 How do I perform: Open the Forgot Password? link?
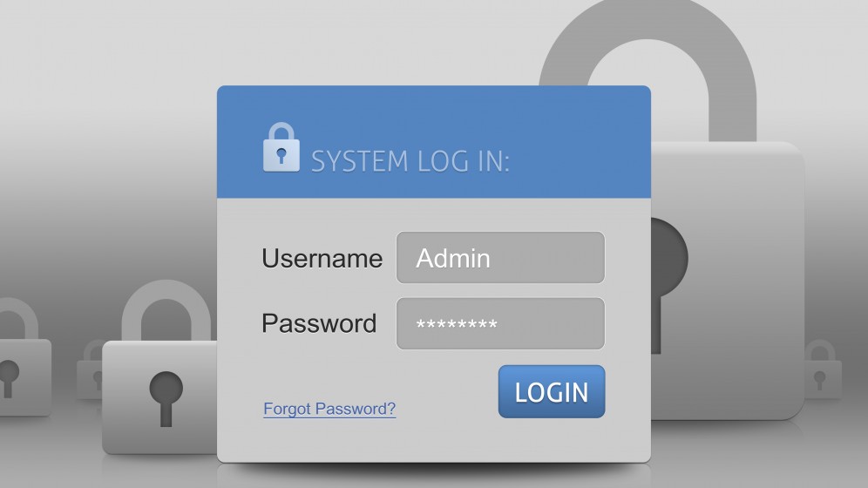[x=329, y=409]
